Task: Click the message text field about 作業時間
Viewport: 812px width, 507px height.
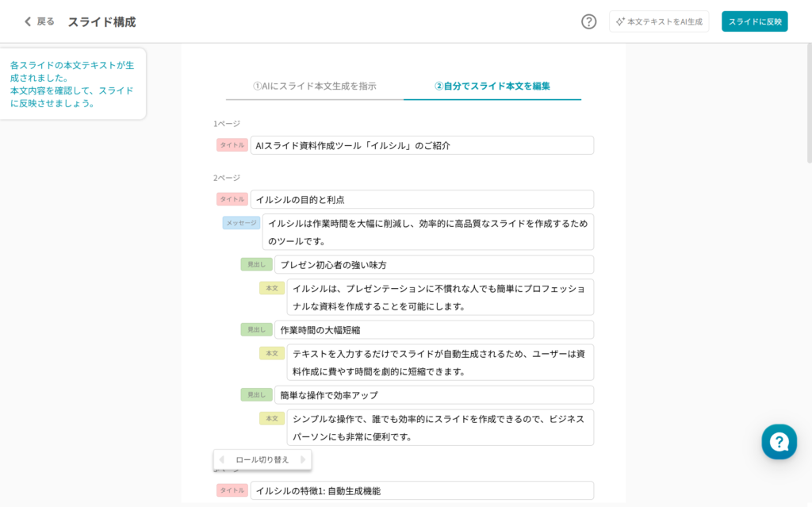Action: [428, 232]
